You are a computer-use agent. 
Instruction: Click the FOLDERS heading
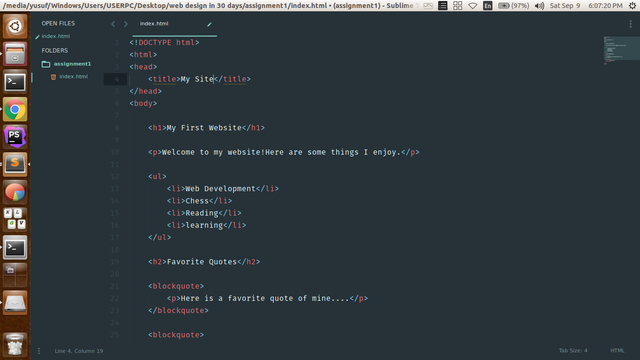[55, 51]
